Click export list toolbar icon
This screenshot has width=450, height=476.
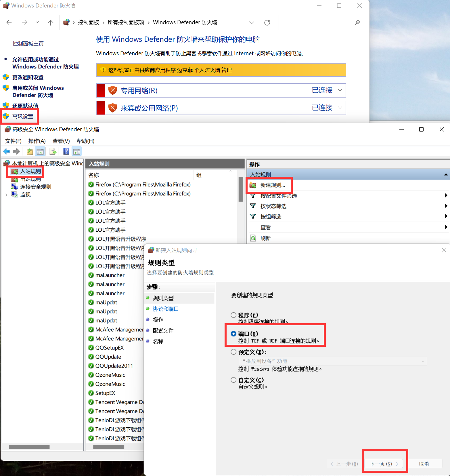(53, 151)
